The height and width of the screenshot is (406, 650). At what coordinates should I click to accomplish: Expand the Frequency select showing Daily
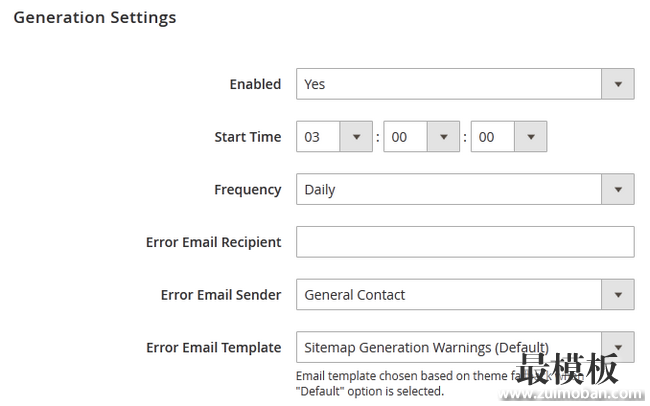465,190
